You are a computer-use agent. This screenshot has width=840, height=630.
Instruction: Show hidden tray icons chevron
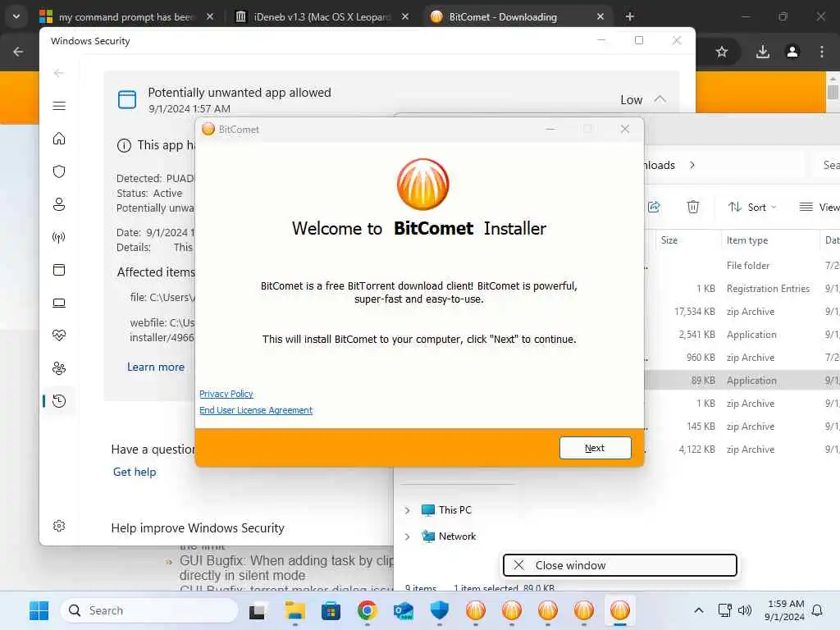point(699,610)
